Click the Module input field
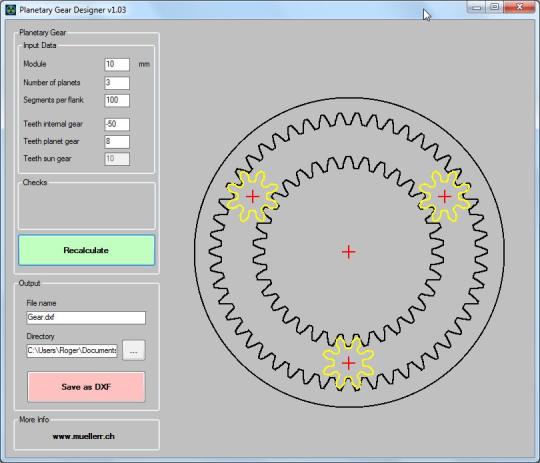Screen dimensions: 540x463 117,64
